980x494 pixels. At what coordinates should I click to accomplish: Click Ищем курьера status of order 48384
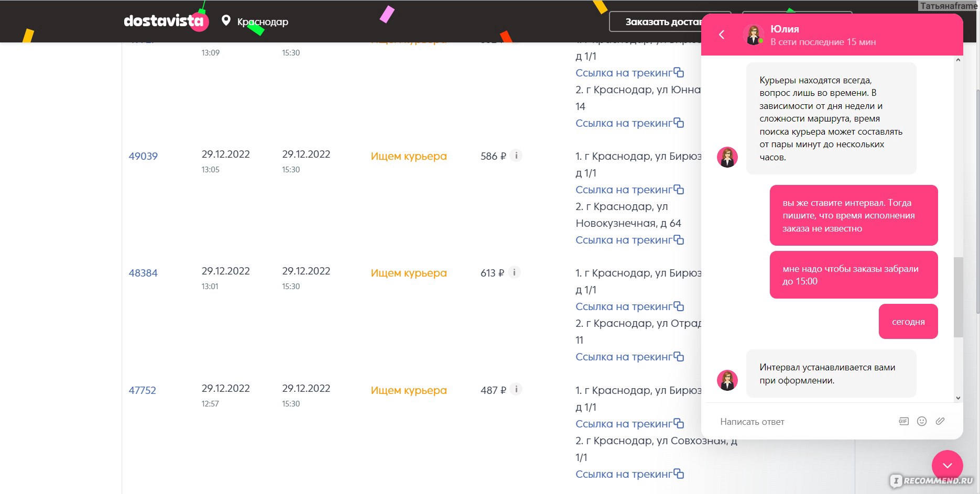409,273
